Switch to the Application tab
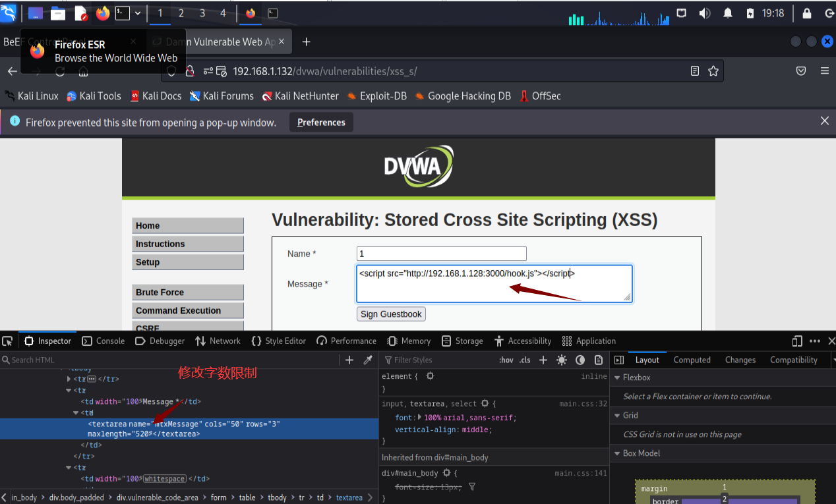The width and height of the screenshot is (836, 504). pyautogui.click(x=589, y=341)
